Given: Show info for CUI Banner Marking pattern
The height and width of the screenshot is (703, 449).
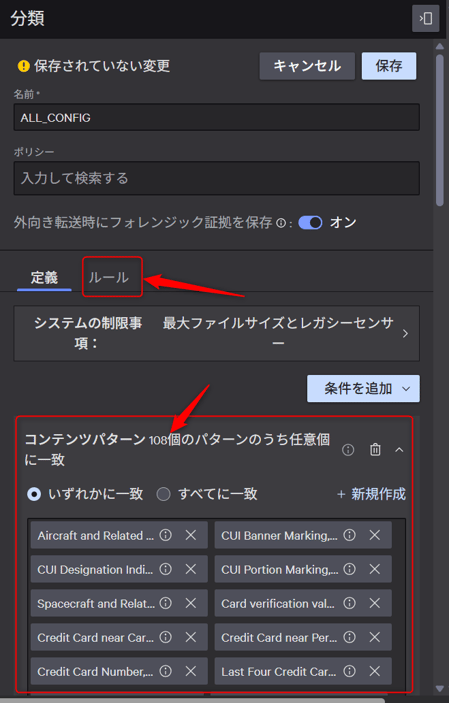Looking at the screenshot, I should pos(349,535).
